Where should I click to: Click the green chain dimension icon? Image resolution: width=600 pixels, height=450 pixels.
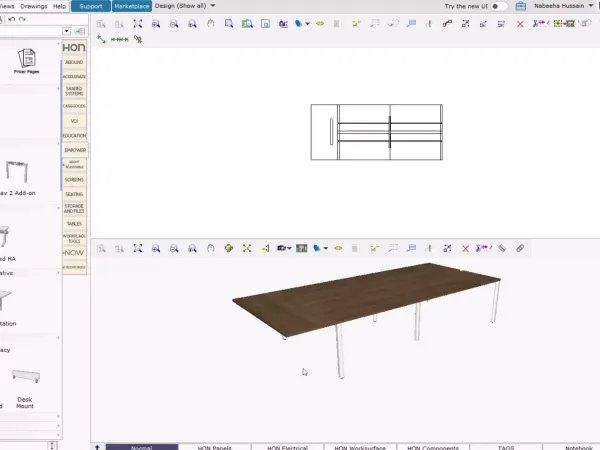(x=119, y=39)
